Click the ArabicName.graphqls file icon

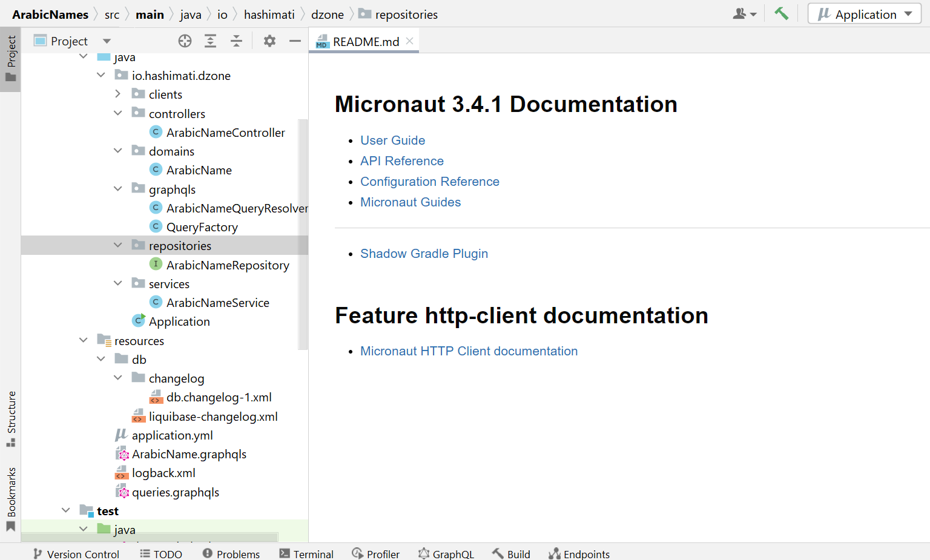coord(122,454)
